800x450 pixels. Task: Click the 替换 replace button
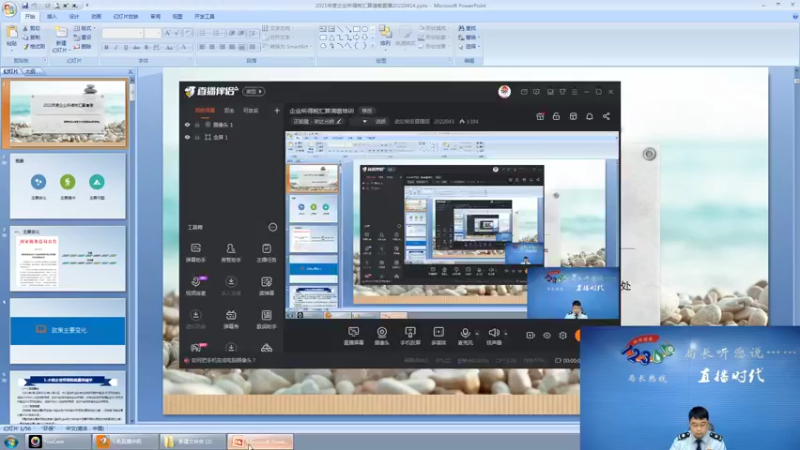coord(469,37)
